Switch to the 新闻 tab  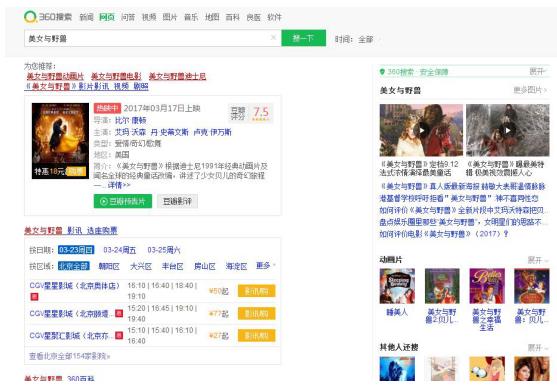(86, 17)
